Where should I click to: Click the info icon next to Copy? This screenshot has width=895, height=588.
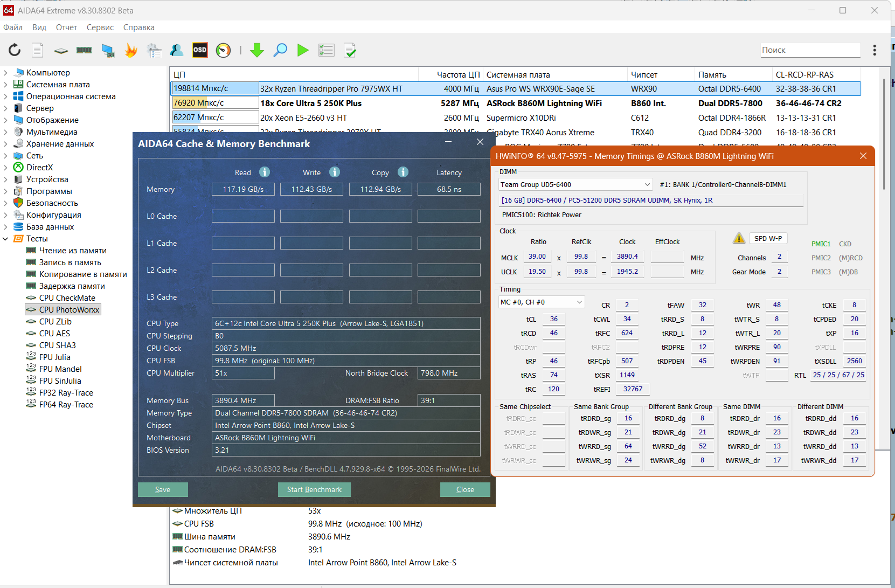[403, 172]
